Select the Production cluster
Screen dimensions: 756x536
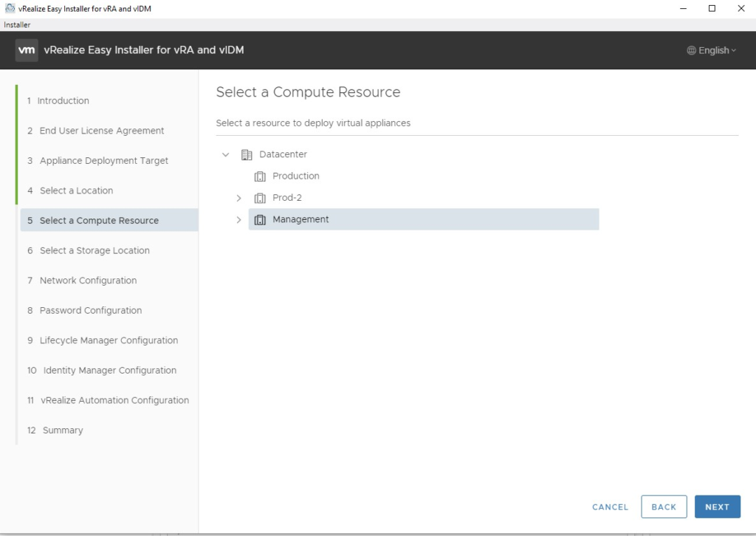[x=295, y=176]
